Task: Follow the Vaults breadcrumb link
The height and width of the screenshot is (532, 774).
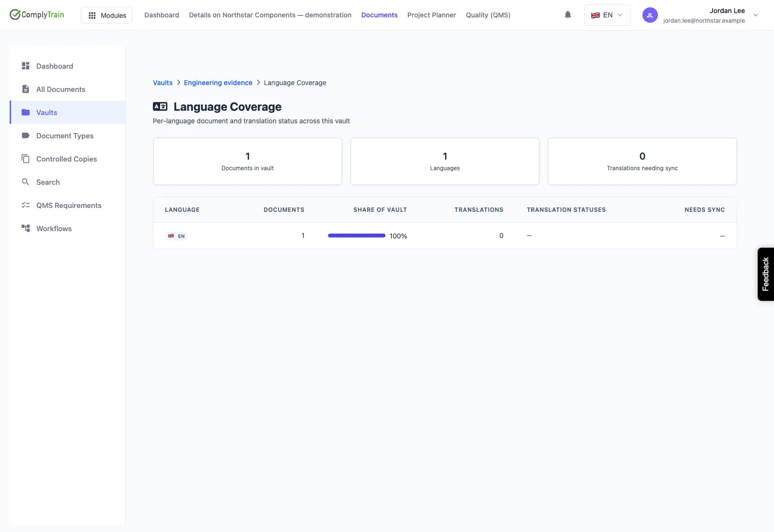Action: coord(163,83)
